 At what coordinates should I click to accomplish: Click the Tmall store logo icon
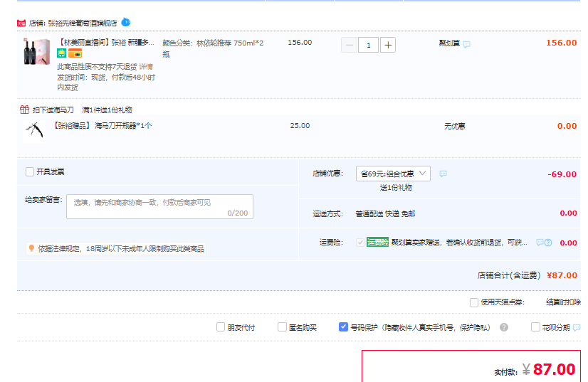pyautogui.click(x=21, y=23)
